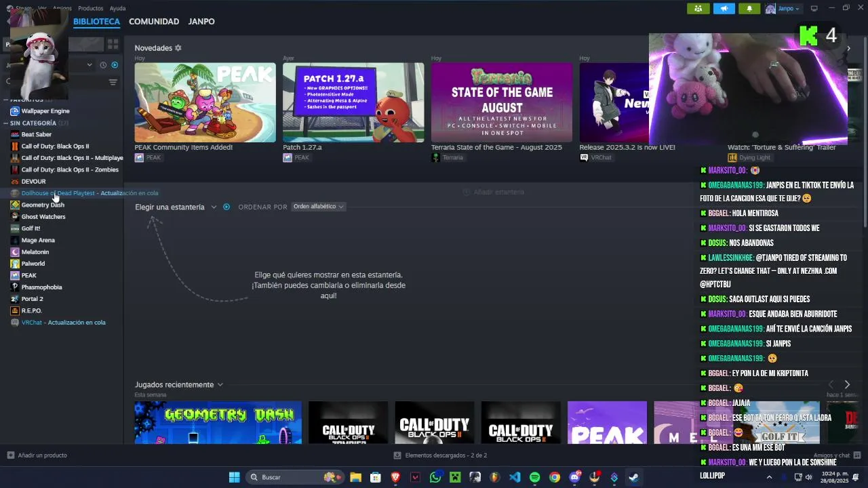Select Black Ops II - Zombies entry
Image resolution: width=868 pixels, height=488 pixels.
(70, 170)
